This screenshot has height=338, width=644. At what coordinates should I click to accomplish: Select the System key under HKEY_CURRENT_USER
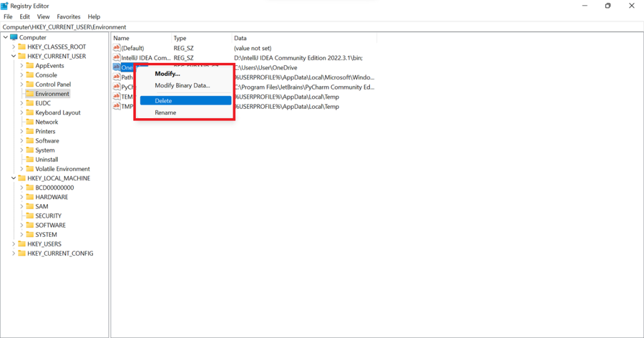coord(45,150)
